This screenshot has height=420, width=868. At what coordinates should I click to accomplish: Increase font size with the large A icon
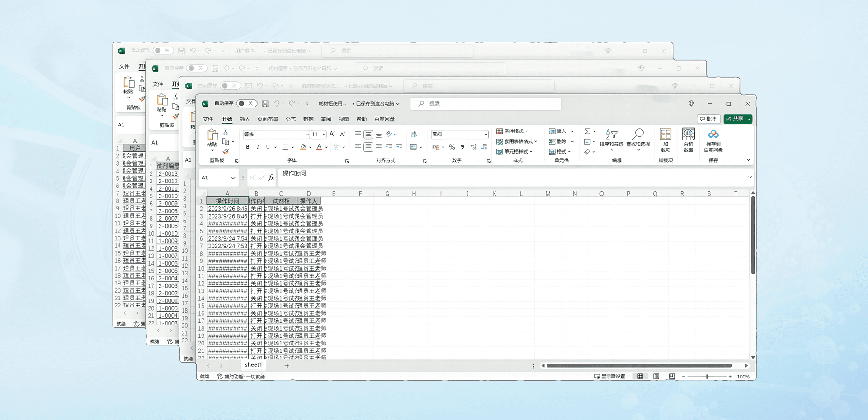tap(332, 134)
